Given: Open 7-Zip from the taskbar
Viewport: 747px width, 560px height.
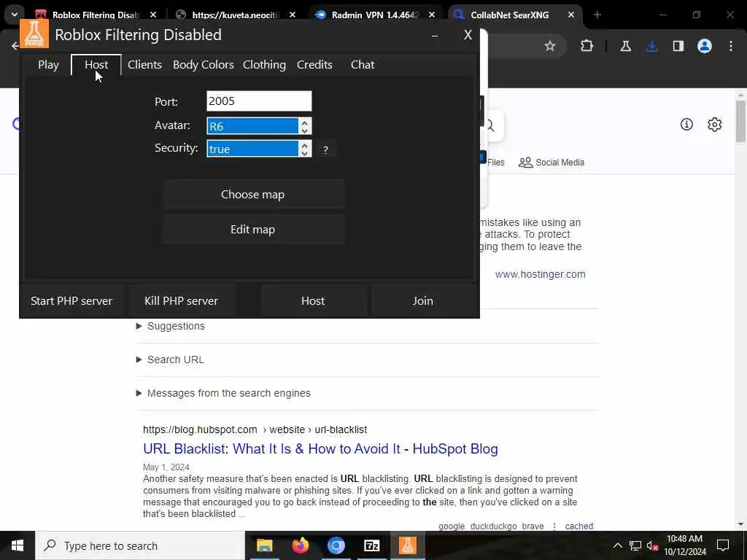Looking at the screenshot, I should pos(371,545).
